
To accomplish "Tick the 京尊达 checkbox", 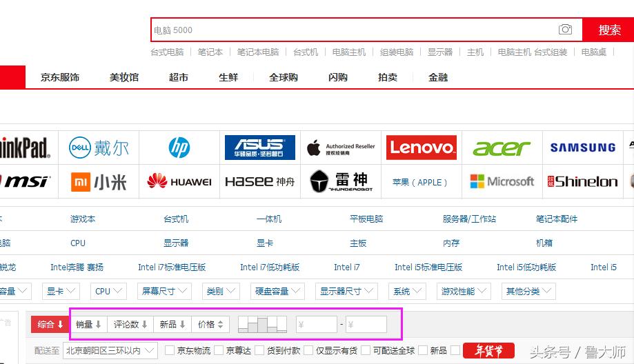I will click(219, 350).
